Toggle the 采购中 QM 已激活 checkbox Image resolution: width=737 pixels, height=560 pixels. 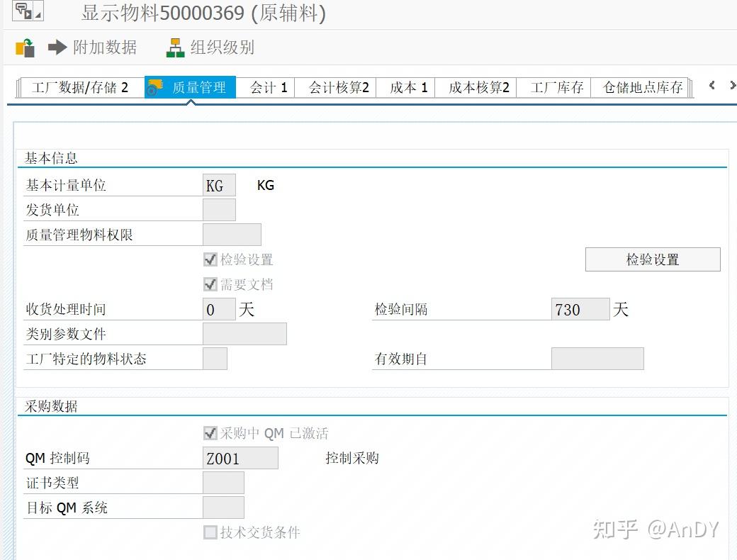210,433
